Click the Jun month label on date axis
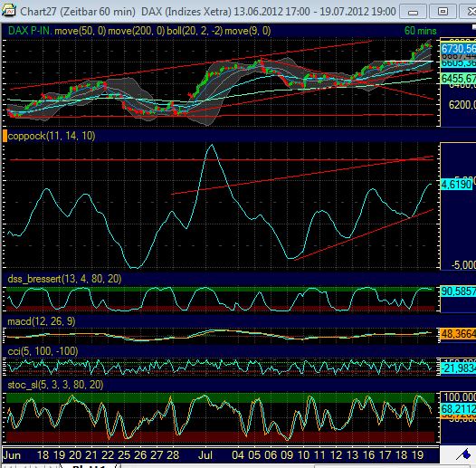 (12, 455)
